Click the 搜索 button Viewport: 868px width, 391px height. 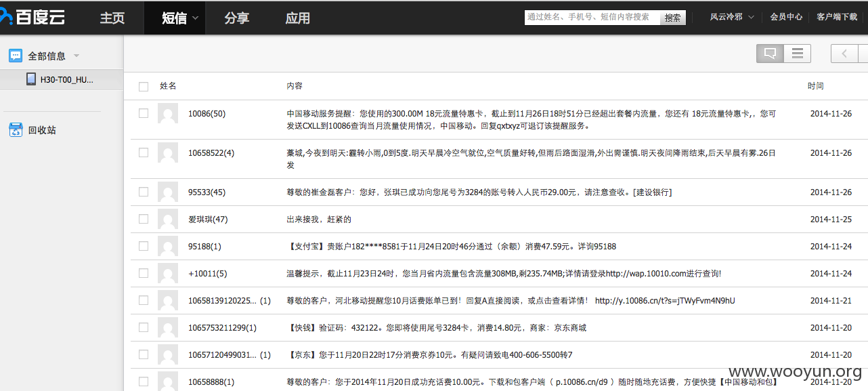672,18
